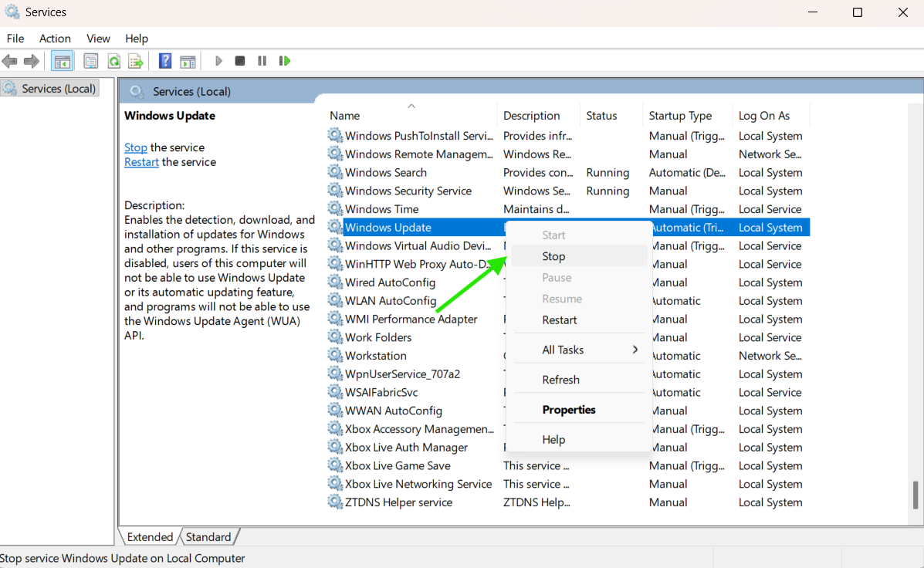The height and width of the screenshot is (568, 924).
Task: Open the Help menu in menu bar
Action: pos(136,39)
